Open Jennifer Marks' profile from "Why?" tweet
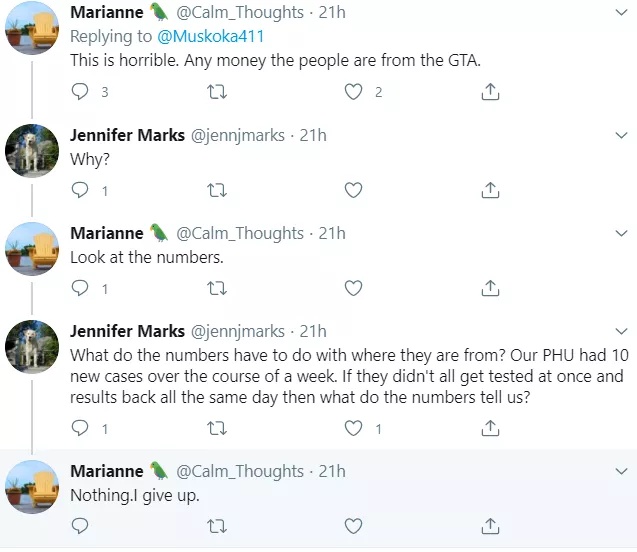 (x=127, y=135)
